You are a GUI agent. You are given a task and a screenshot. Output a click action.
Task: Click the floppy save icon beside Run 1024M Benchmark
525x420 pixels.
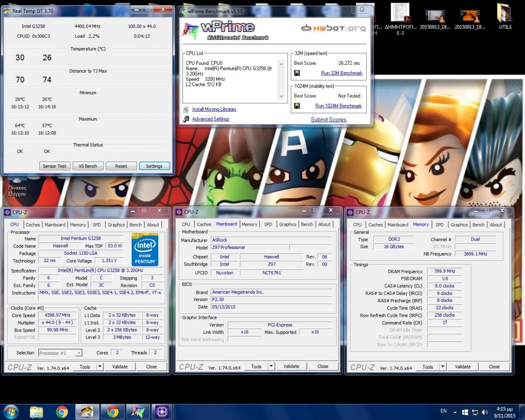tap(297, 106)
